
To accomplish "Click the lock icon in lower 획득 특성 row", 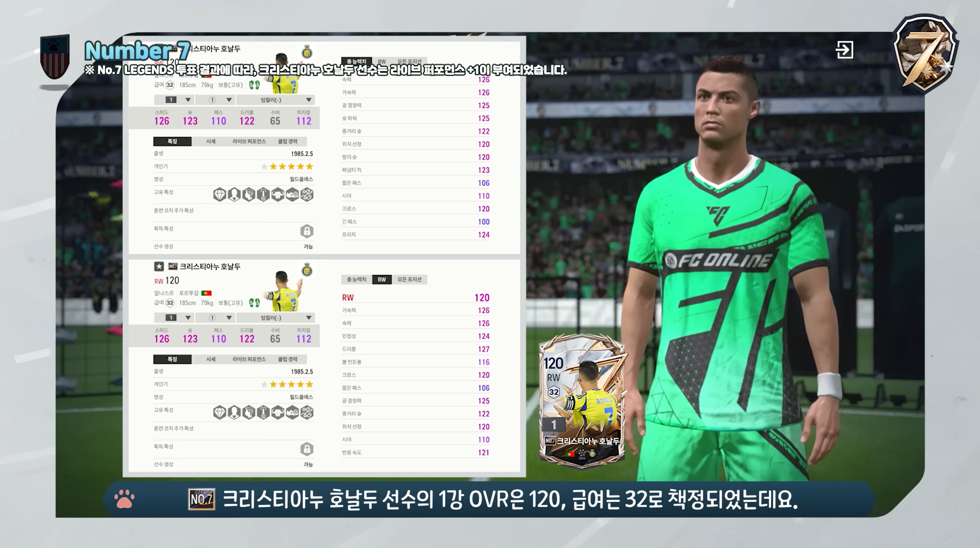I will coord(307,449).
